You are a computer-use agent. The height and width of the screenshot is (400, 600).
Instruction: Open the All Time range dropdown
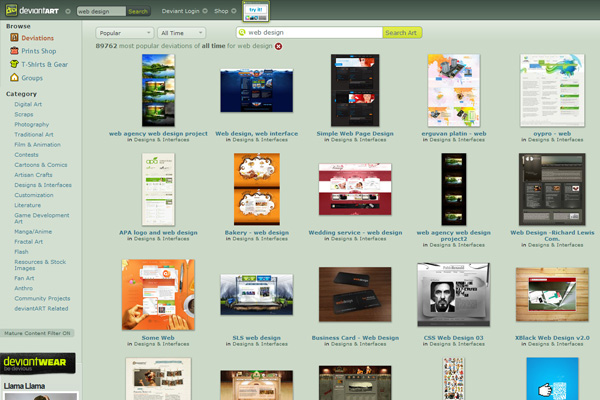pos(181,33)
